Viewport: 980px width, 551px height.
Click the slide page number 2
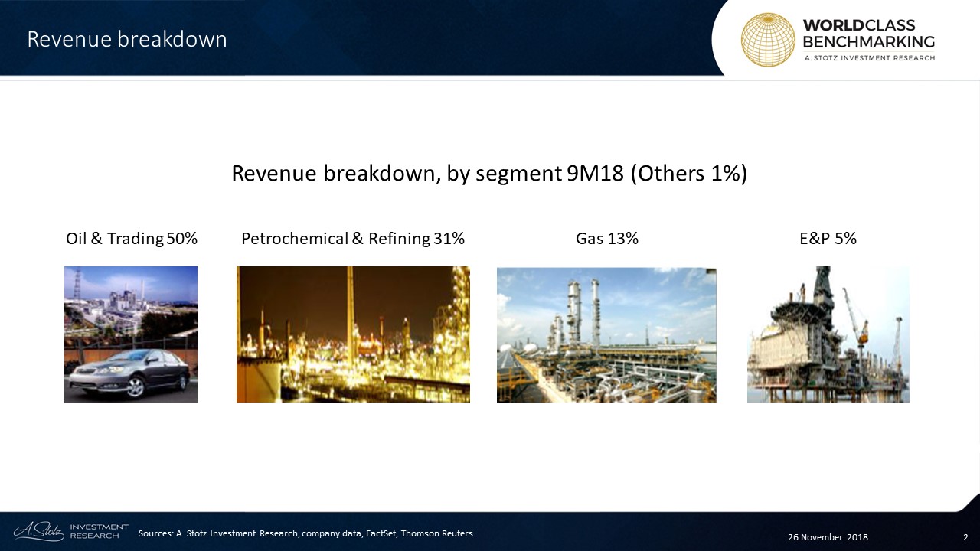tap(965, 537)
